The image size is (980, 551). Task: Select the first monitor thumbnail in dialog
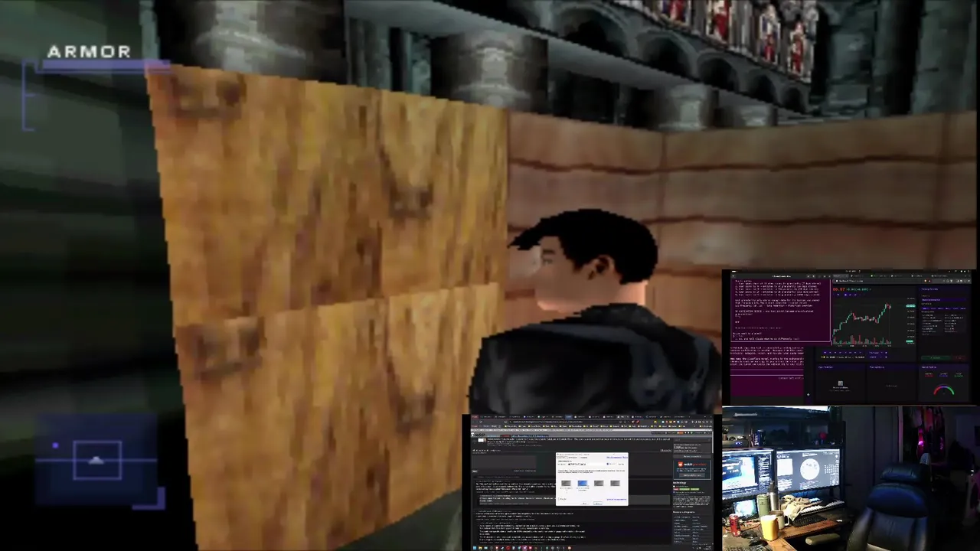pyautogui.click(x=566, y=483)
